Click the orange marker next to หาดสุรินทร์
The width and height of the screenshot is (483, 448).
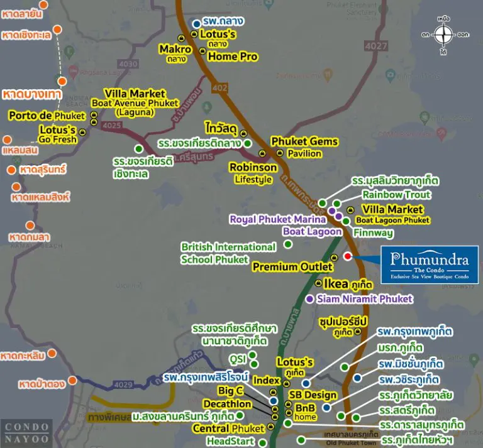click(11, 170)
